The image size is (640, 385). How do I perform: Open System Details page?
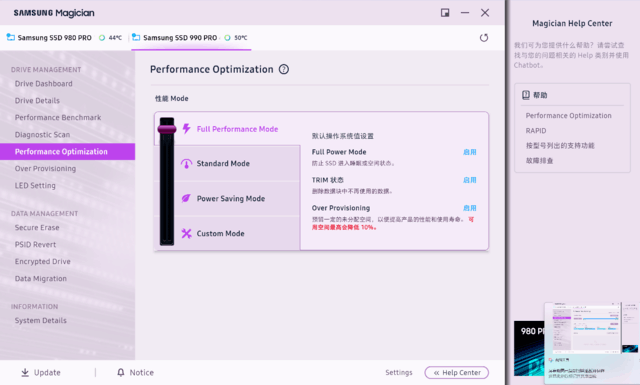pyautogui.click(x=41, y=320)
